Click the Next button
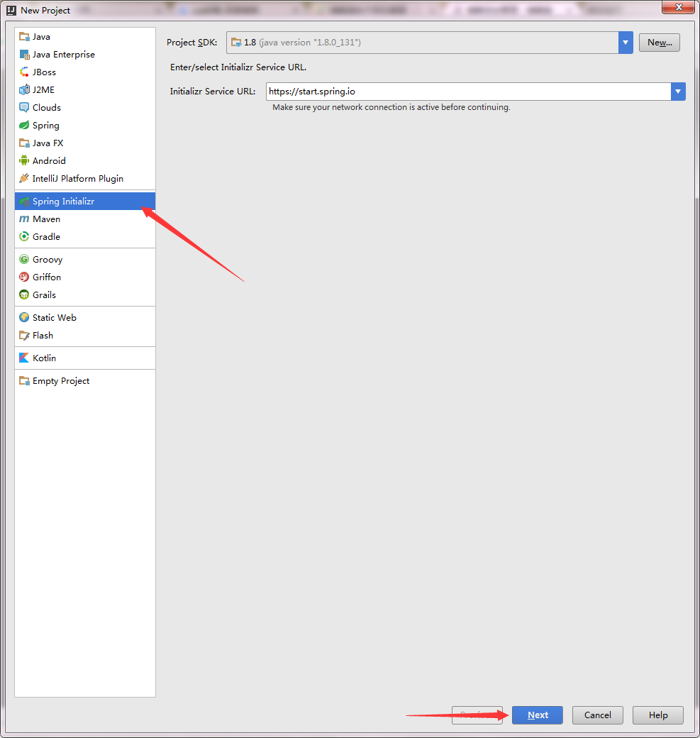 [x=537, y=715]
